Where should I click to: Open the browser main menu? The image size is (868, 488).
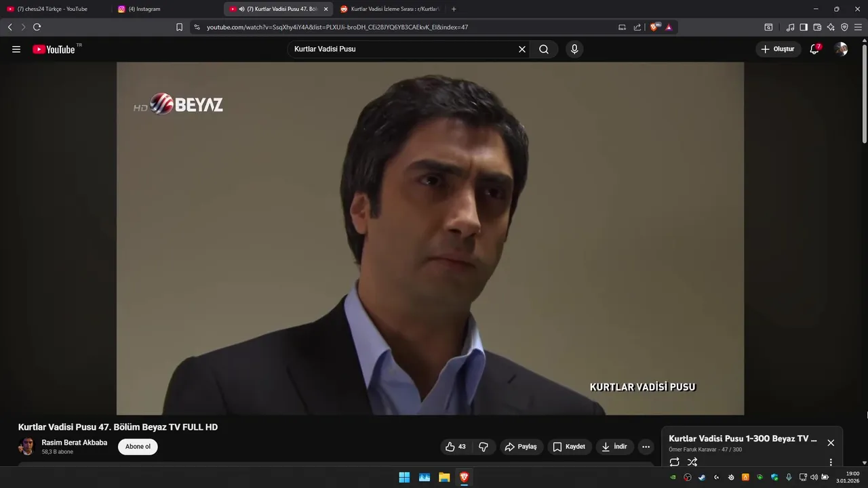858,27
